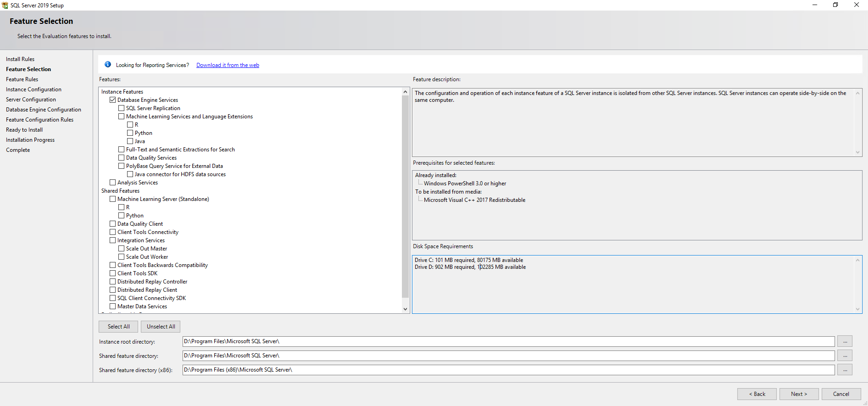Image resolution: width=868 pixels, height=406 pixels.
Task: Minimize the SQL Server 2019 Setup window
Action: coord(815,5)
